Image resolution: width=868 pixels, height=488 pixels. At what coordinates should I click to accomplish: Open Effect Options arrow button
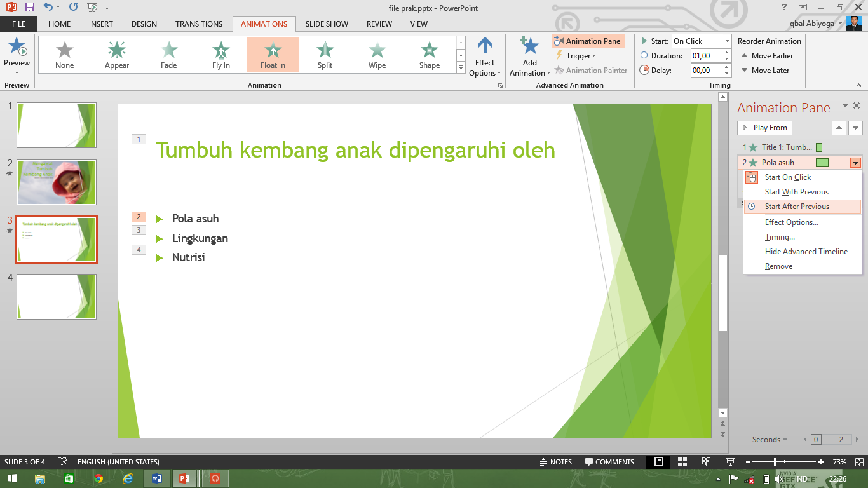click(485, 57)
